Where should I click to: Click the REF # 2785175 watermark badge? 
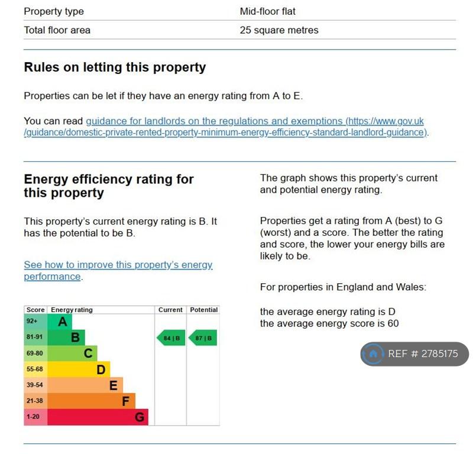[415, 354]
